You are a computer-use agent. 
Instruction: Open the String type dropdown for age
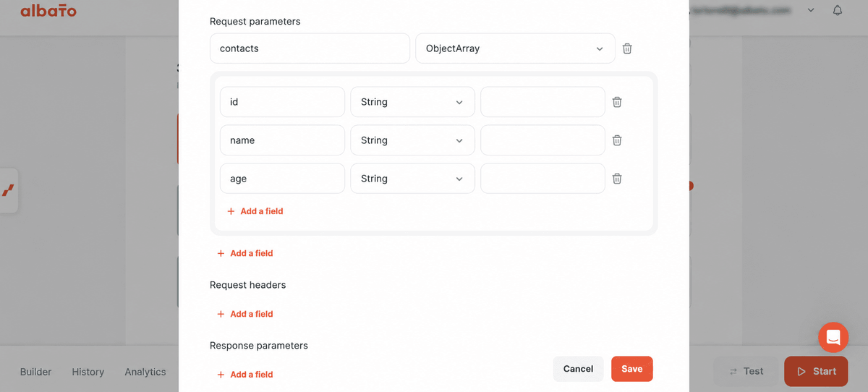(x=412, y=179)
